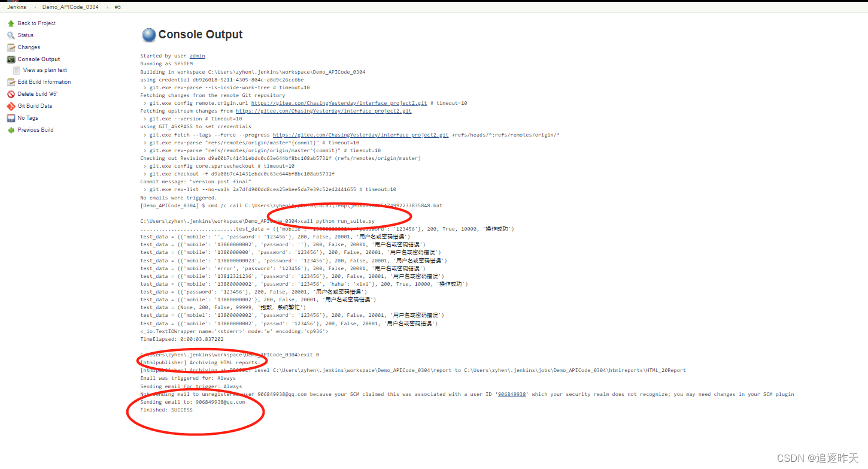Screen dimensions: 868x469
Task: Go to Previous Build link
Action: [x=35, y=130]
